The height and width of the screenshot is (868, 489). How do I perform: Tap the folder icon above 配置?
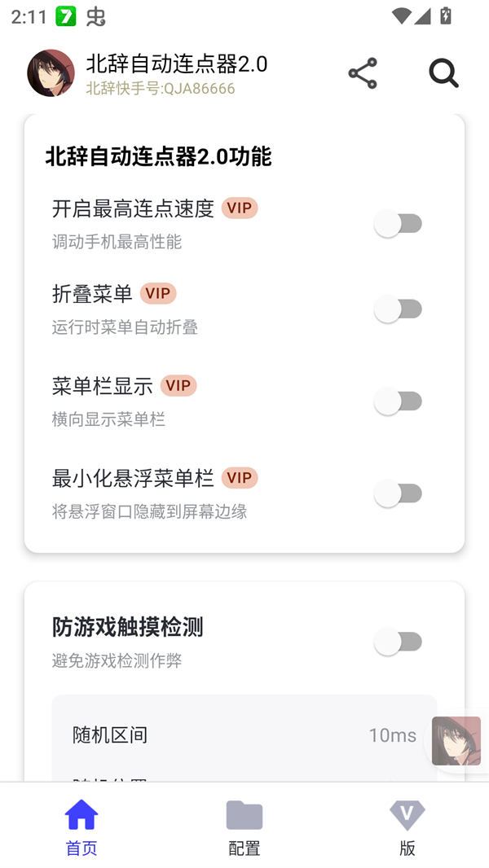[x=244, y=814]
